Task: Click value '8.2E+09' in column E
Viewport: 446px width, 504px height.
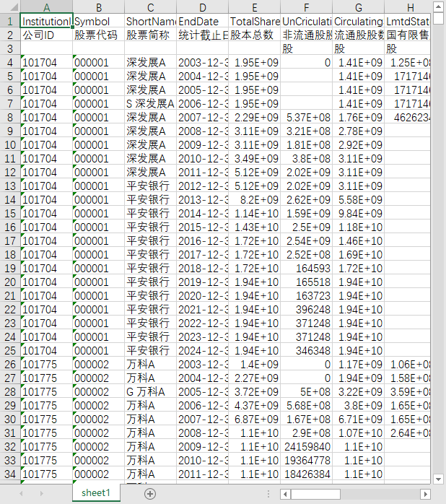Action: (x=255, y=199)
